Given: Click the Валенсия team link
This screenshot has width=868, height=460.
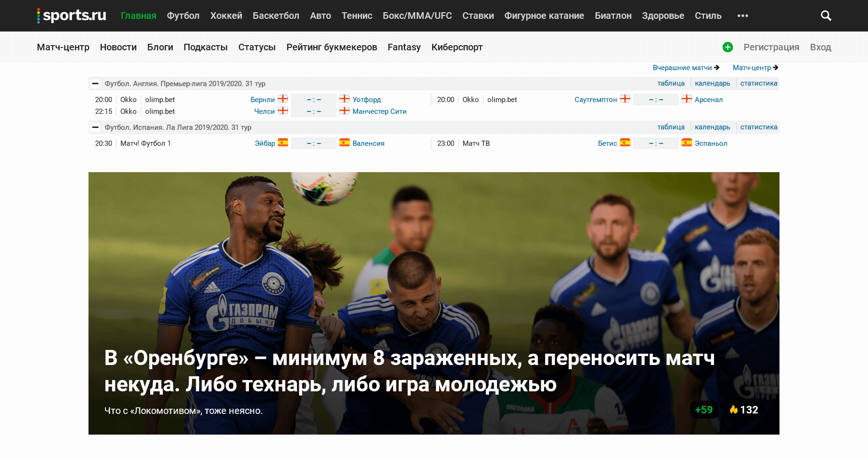Looking at the screenshot, I should pyautogui.click(x=369, y=143).
